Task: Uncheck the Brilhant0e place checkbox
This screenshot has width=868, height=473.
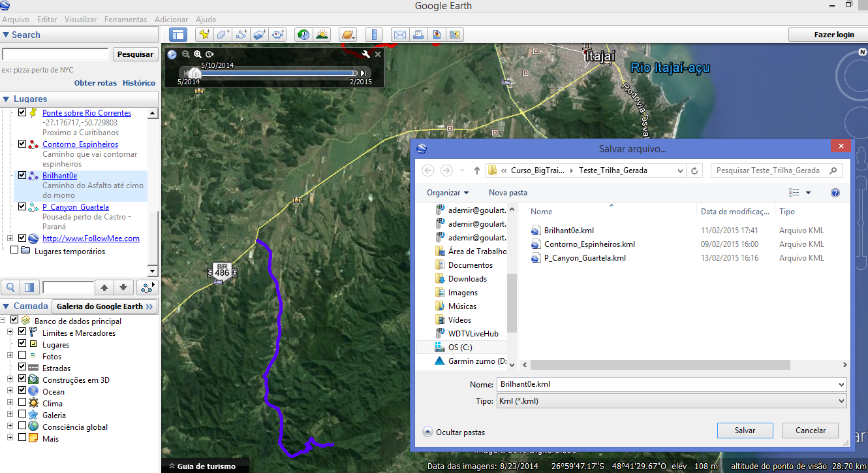Action: pos(23,175)
